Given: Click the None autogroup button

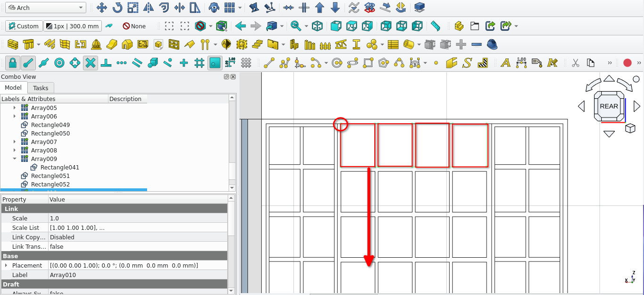Looking at the screenshot, I should pyautogui.click(x=134, y=26).
